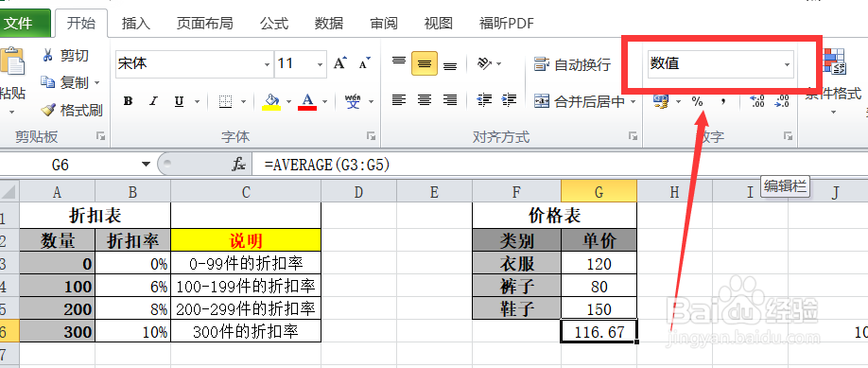
Task: Click the Cut scissors icon
Action: tap(48, 55)
